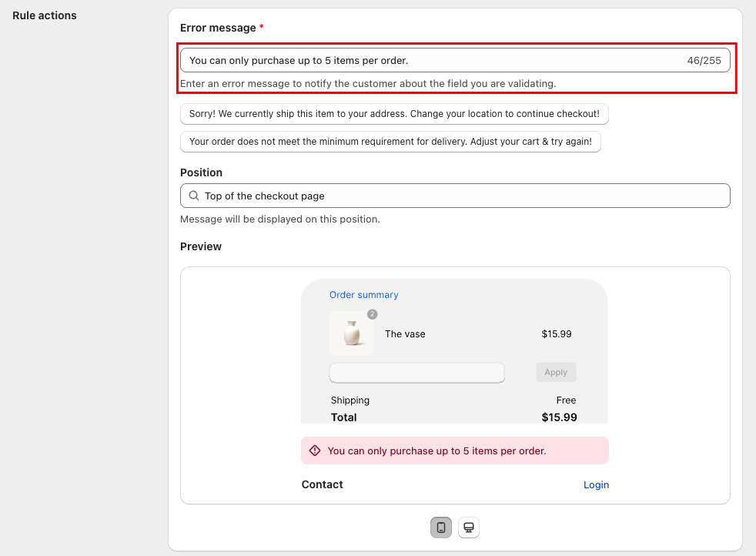Click into the Error message text field
The height and width of the screenshot is (556, 756).
click(x=431, y=60)
